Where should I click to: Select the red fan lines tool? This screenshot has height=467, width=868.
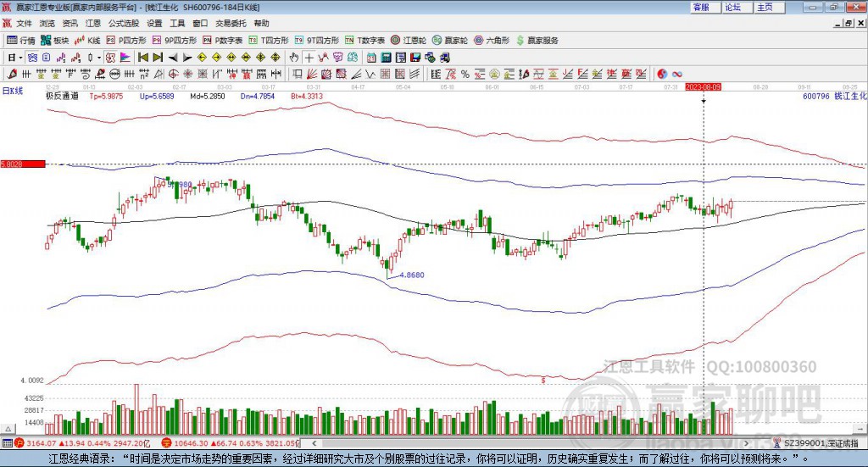point(312,74)
